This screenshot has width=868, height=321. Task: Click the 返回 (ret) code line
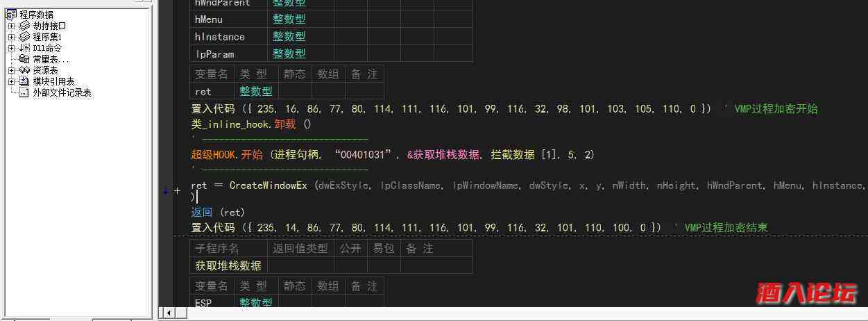(x=218, y=212)
